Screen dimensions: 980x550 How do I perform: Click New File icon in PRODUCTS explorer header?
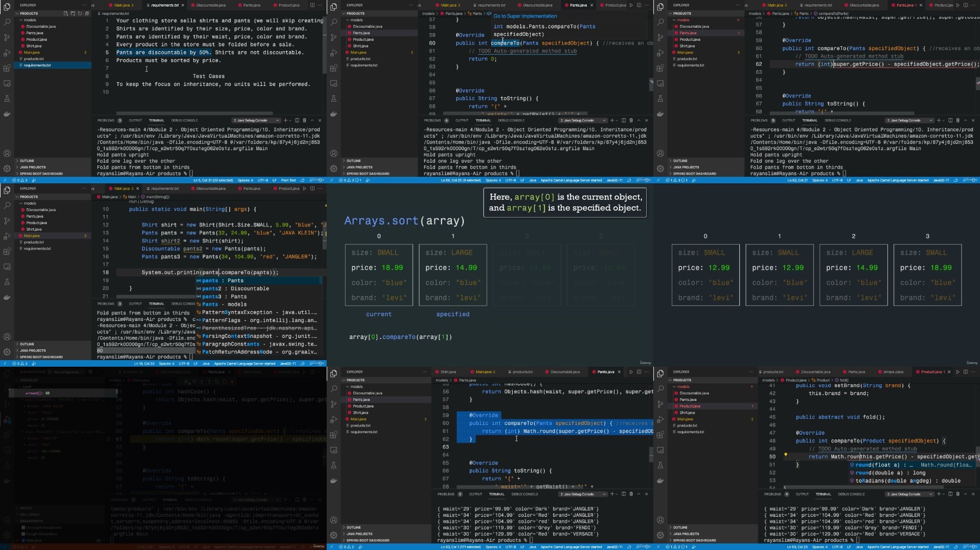[66, 13]
